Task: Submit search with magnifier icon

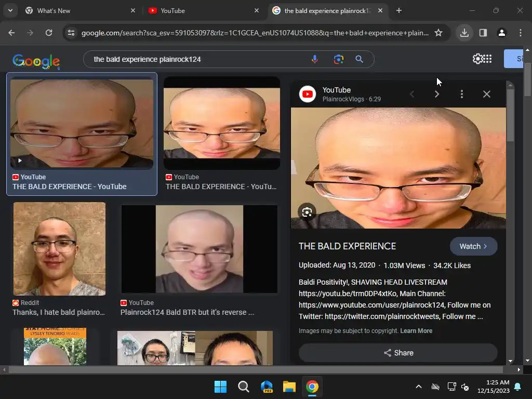Action: (x=360, y=59)
